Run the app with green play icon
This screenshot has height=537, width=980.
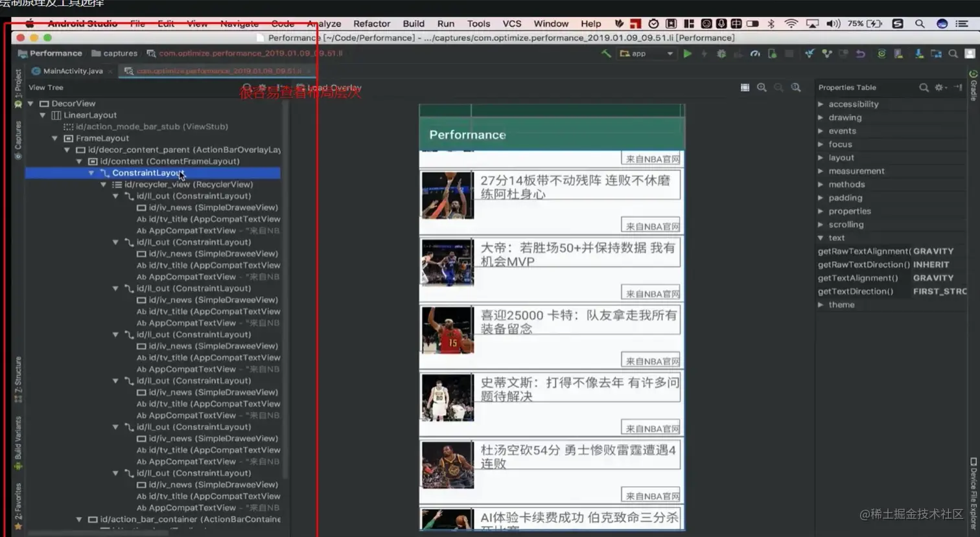coord(688,54)
